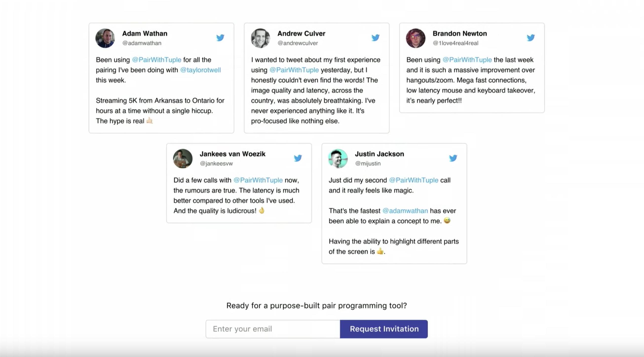
Task: Click the @andrewculver handle text
Action: click(x=298, y=43)
